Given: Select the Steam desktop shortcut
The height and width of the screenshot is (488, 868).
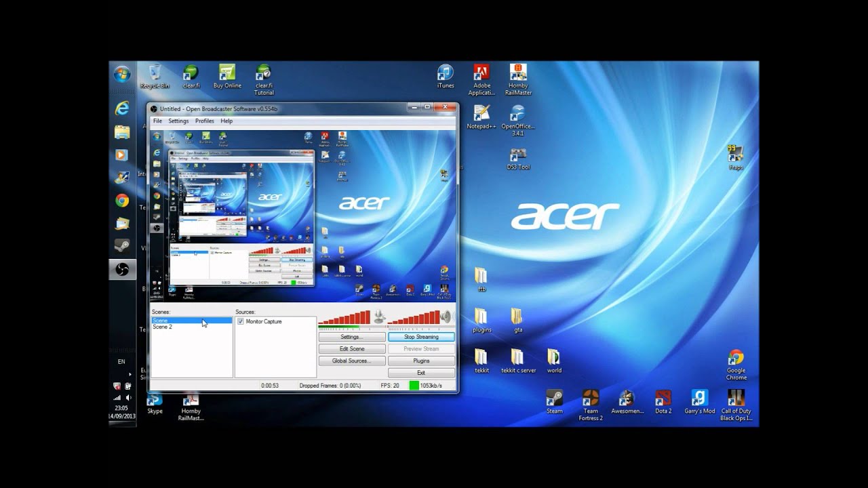Looking at the screenshot, I should coord(554,402).
